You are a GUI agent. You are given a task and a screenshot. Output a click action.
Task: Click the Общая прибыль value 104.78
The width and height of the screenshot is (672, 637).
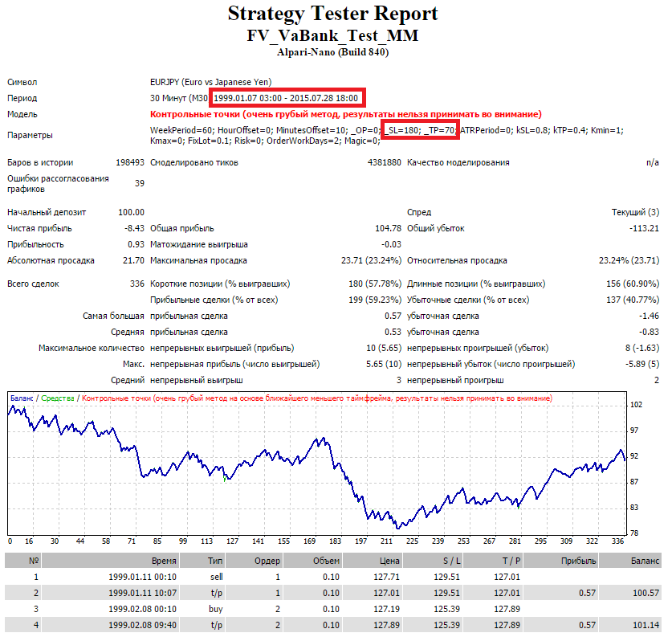(x=388, y=228)
